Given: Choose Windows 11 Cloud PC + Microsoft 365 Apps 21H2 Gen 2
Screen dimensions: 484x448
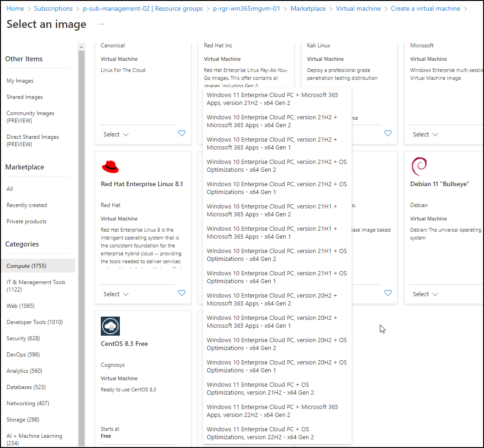Looking at the screenshot, I should (x=277, y=99).
